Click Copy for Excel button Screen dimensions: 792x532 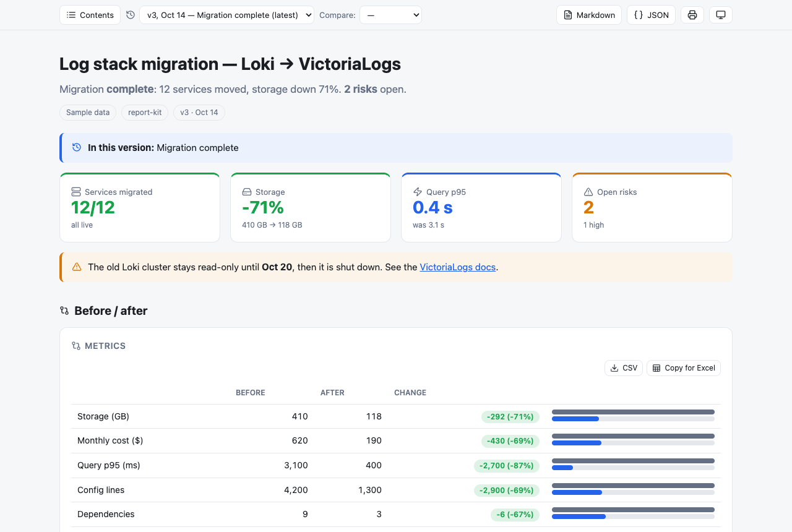tap(684, 368)
